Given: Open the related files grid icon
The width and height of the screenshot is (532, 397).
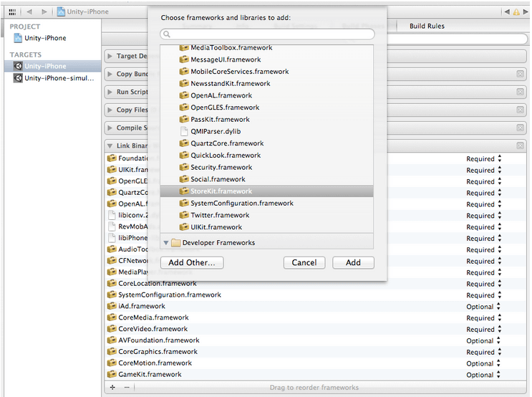Looking at the screenshot, I should [12, 12].
